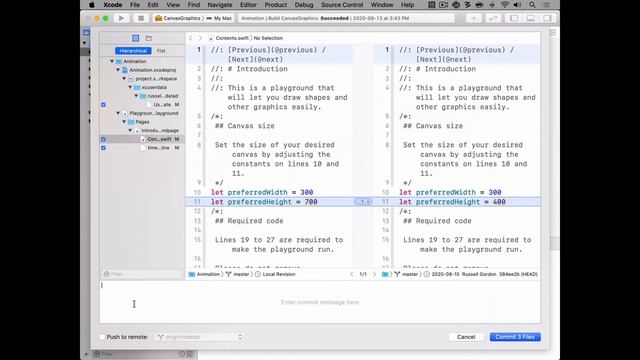Collapse the xcuserdata folder
Screen dimensions: 640x360
[130, 87]
